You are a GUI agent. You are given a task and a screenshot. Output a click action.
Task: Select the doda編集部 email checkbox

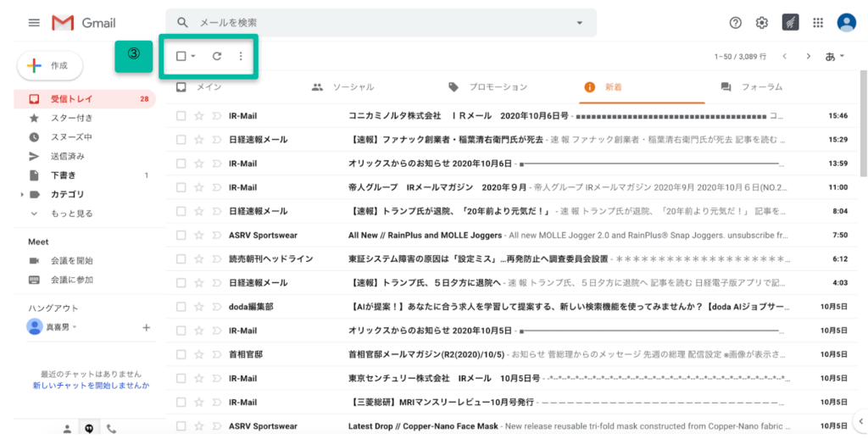click(x=181, y=307)
